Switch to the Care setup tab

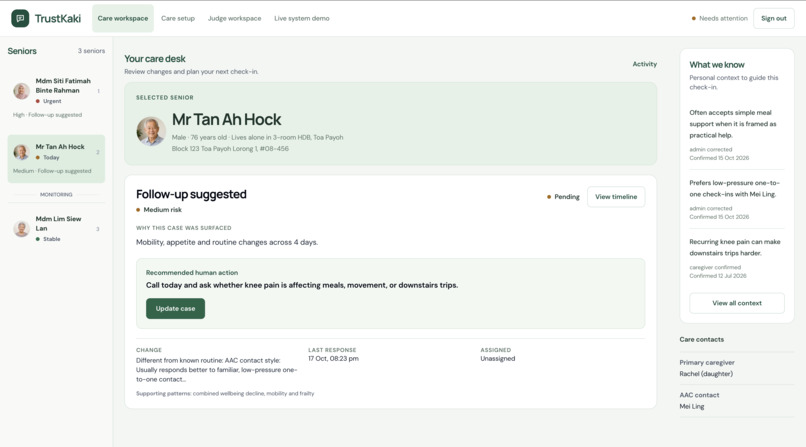click(178, 18)
